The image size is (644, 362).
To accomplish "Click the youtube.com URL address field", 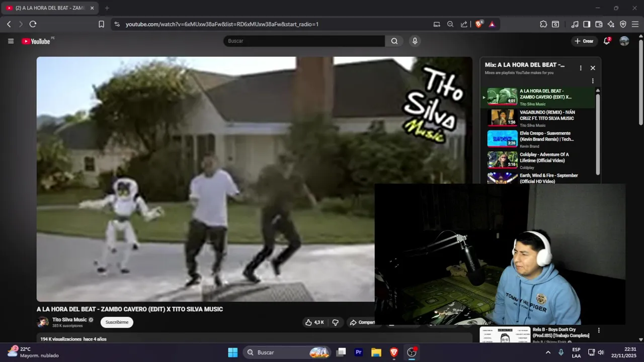I will click(x=222, y=24).
